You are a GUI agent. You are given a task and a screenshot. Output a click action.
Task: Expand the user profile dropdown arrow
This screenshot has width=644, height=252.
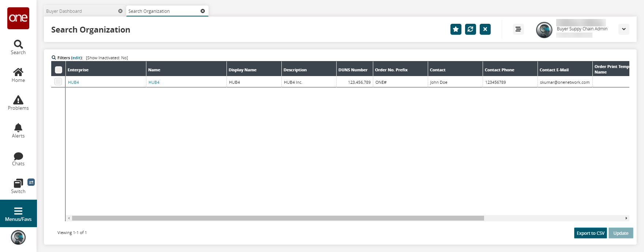point(624,29)
